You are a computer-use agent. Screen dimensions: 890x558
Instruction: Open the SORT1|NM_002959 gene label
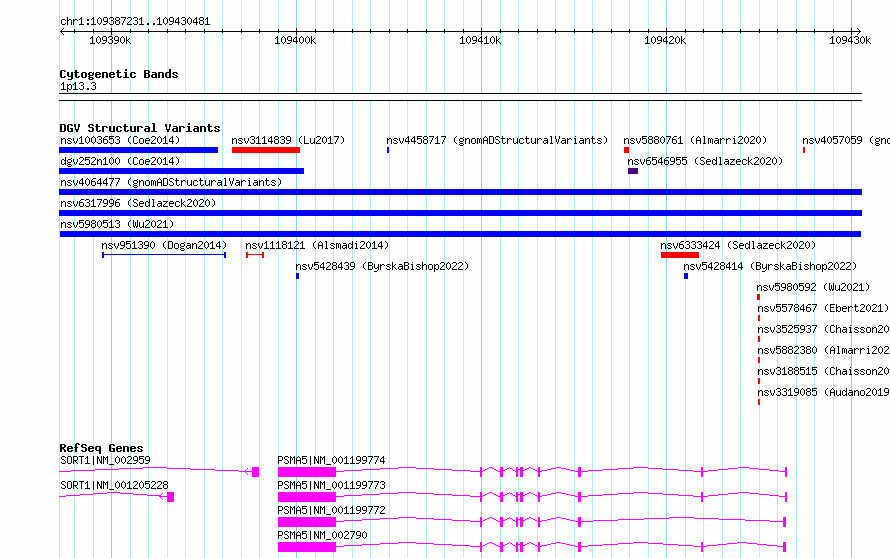point(105,460)
